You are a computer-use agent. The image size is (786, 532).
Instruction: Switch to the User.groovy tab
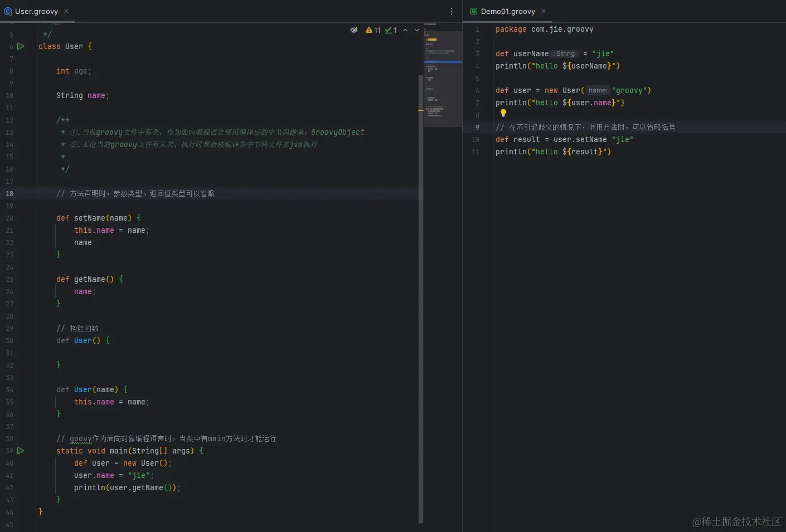pyautogui.click(x=36, y=11)
